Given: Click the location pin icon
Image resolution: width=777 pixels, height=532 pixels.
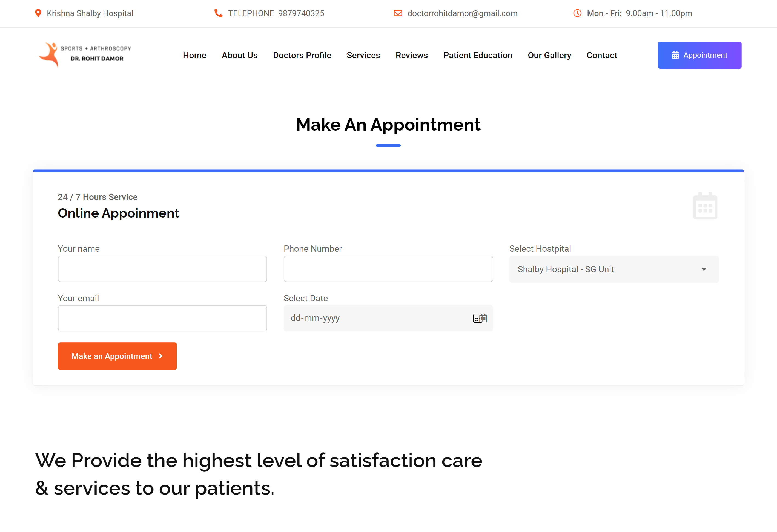Looking at the screenshot, I should 38,13.
